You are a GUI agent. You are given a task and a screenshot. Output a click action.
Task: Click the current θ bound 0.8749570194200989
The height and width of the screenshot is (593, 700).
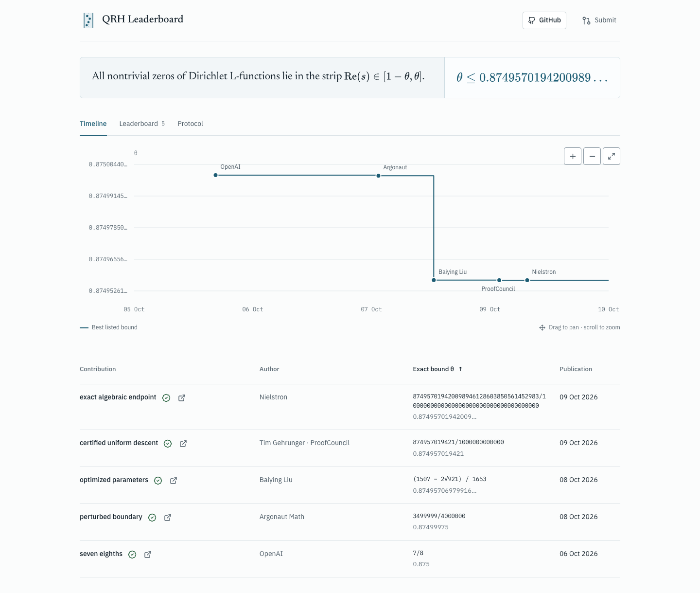[x=532, y=78]
